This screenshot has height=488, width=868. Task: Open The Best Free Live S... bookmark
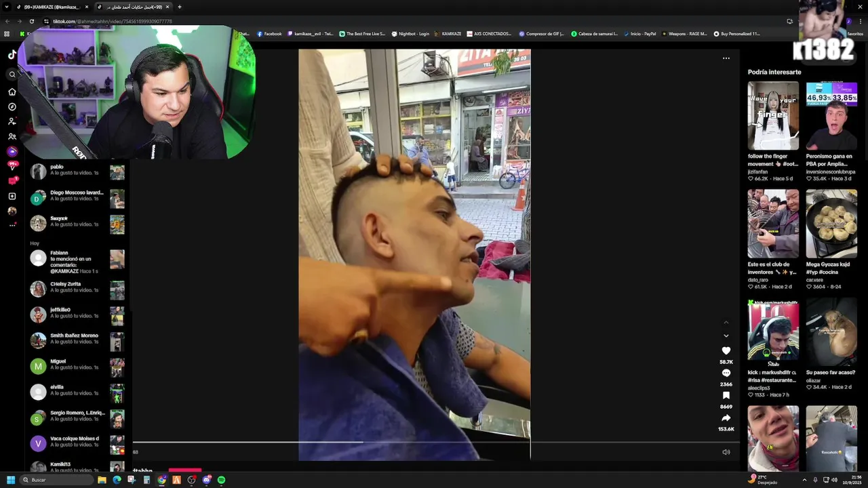(362, 34)
